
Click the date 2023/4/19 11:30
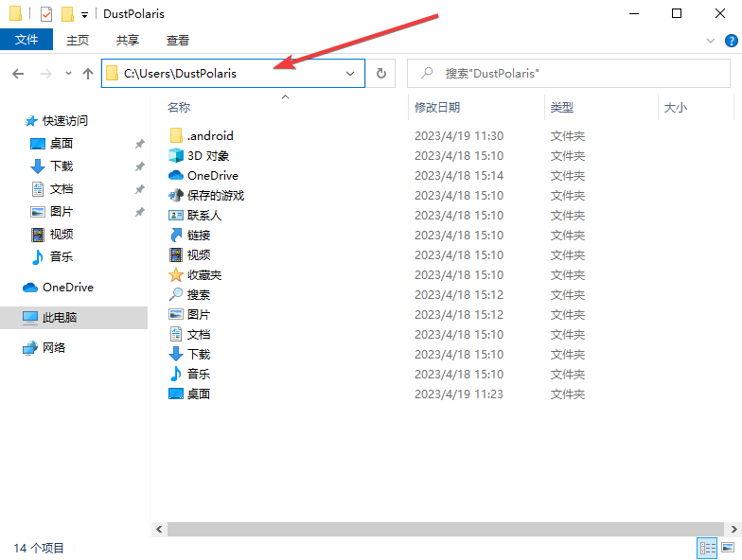459,136
